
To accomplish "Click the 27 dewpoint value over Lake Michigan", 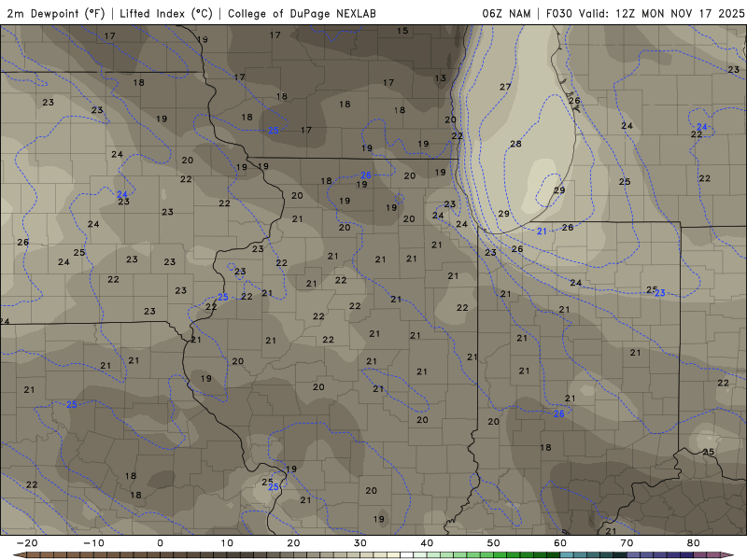I will (x=505, y=87).
